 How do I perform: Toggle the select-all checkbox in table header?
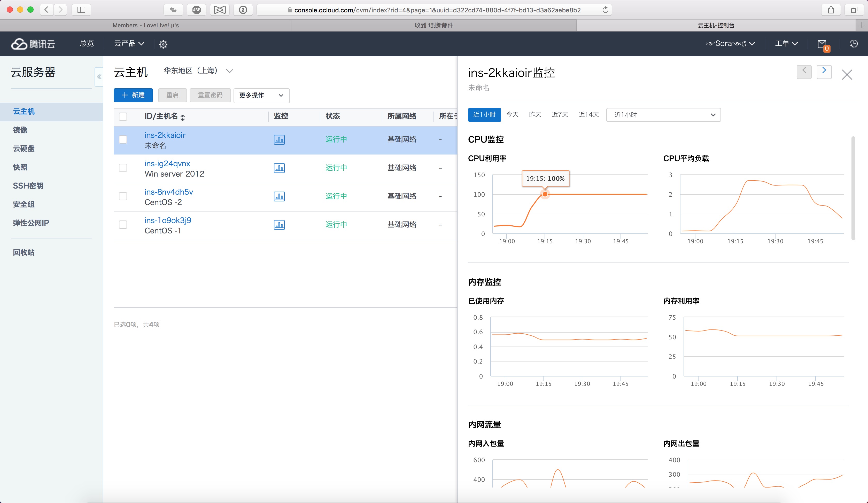coord(123,116)
